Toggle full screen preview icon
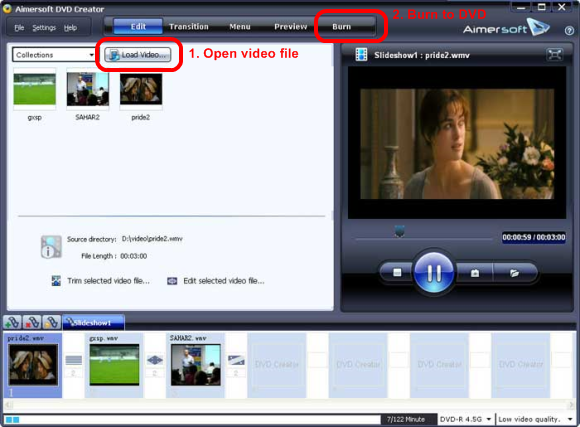580x427 pixels. pyautogui.click(x=554, y=55)
